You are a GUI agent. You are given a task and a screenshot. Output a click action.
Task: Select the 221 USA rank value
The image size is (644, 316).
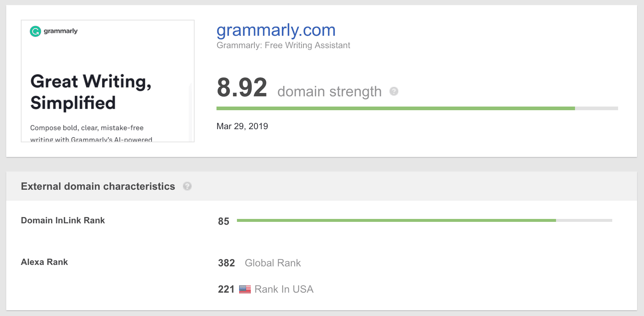(x=226, y=289)
